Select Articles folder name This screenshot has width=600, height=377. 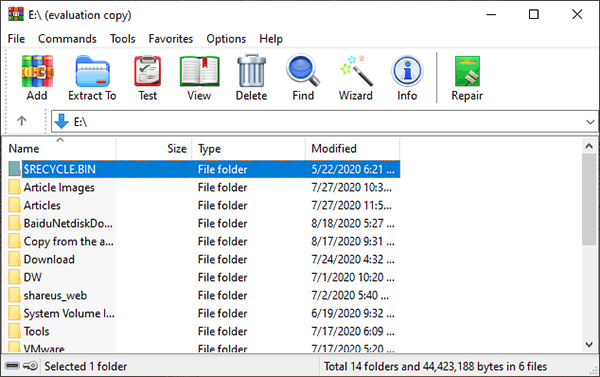click(42, 205)
